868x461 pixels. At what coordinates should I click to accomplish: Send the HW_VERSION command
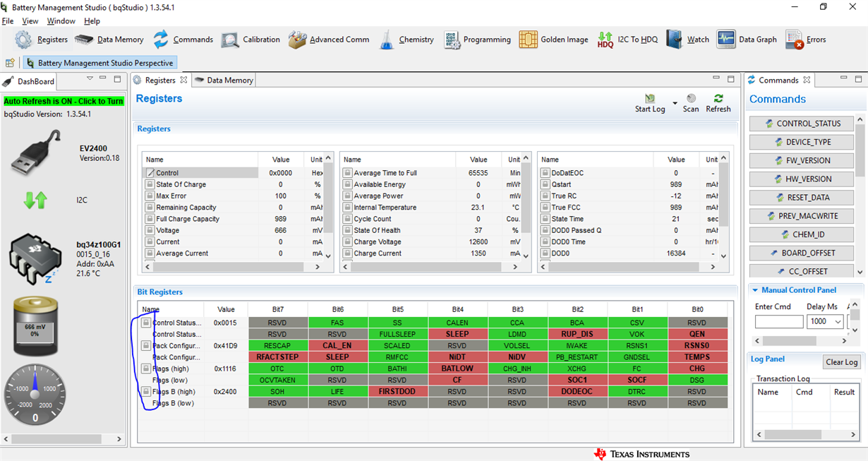[801, 179]
